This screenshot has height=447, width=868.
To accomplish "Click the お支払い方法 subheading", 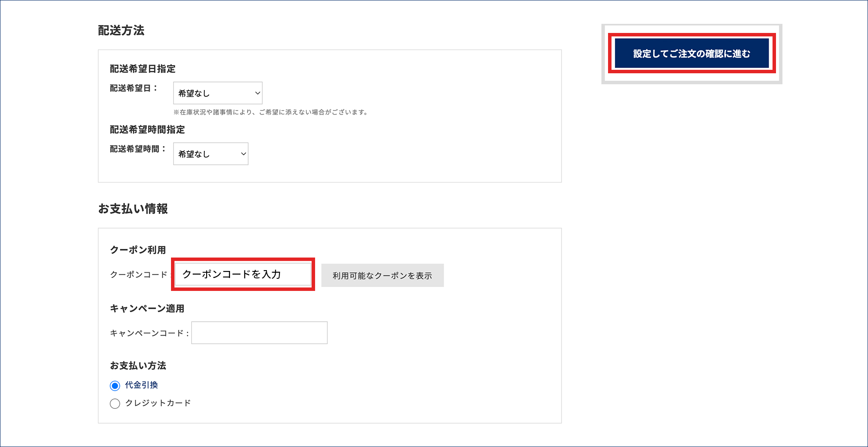I will point(138,365).
